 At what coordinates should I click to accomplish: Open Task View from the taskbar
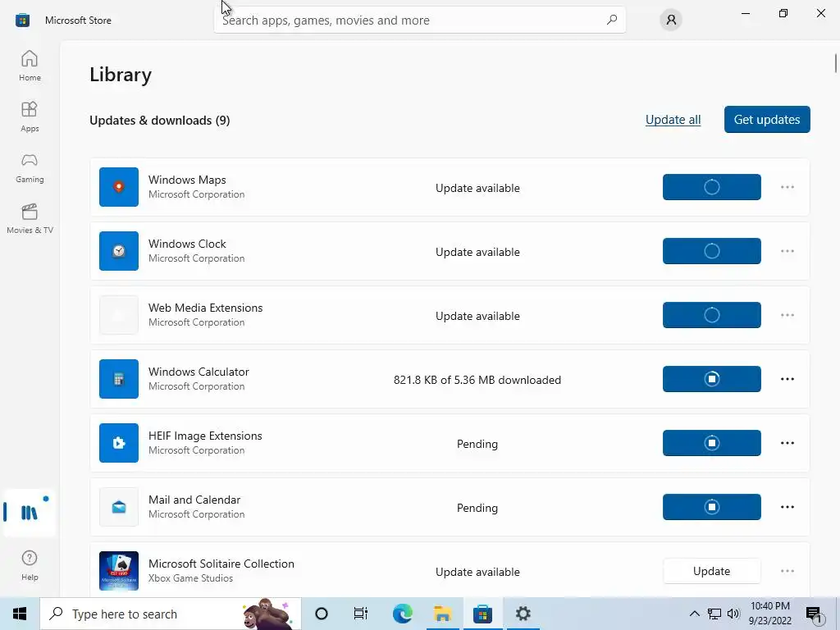(361, 614)
